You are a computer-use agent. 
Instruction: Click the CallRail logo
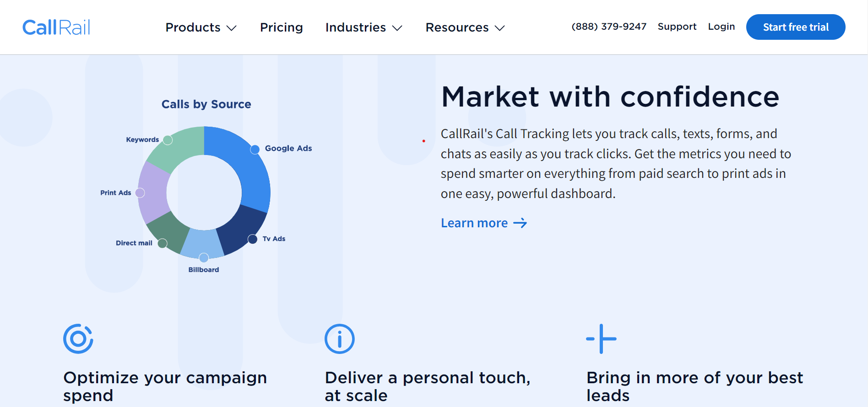click(56, 27)
